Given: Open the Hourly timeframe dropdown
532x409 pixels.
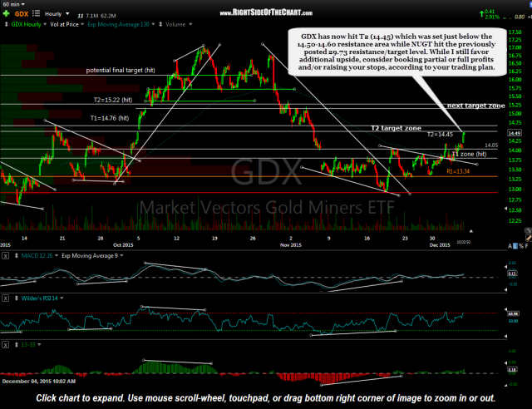Looking at the screenshot, I should point(57,14).
